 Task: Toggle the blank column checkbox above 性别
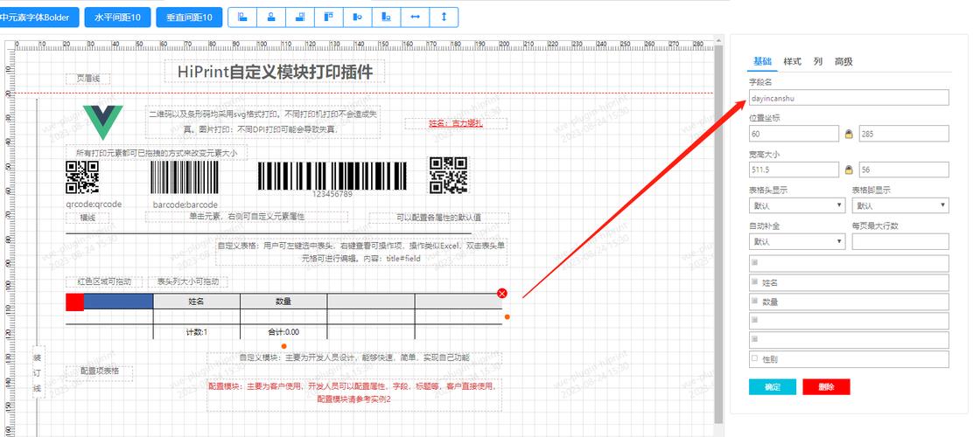[754, 339]
